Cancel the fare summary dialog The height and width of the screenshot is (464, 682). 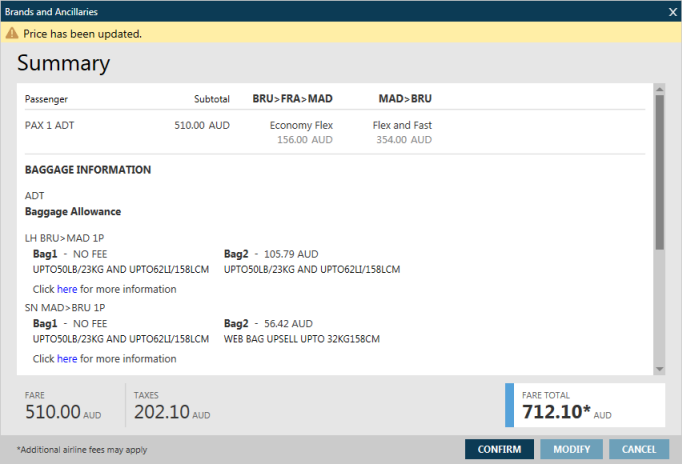tap(639, 449)
